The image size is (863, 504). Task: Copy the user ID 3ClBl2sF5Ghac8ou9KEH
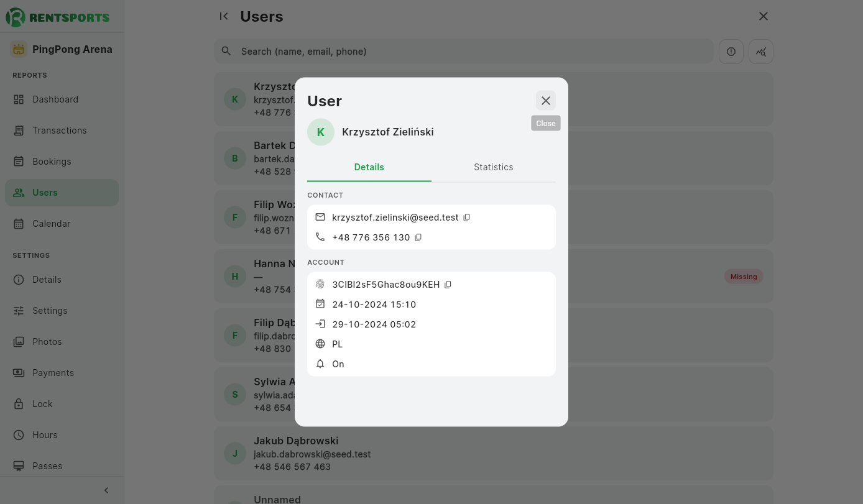(x=448, y=285)
